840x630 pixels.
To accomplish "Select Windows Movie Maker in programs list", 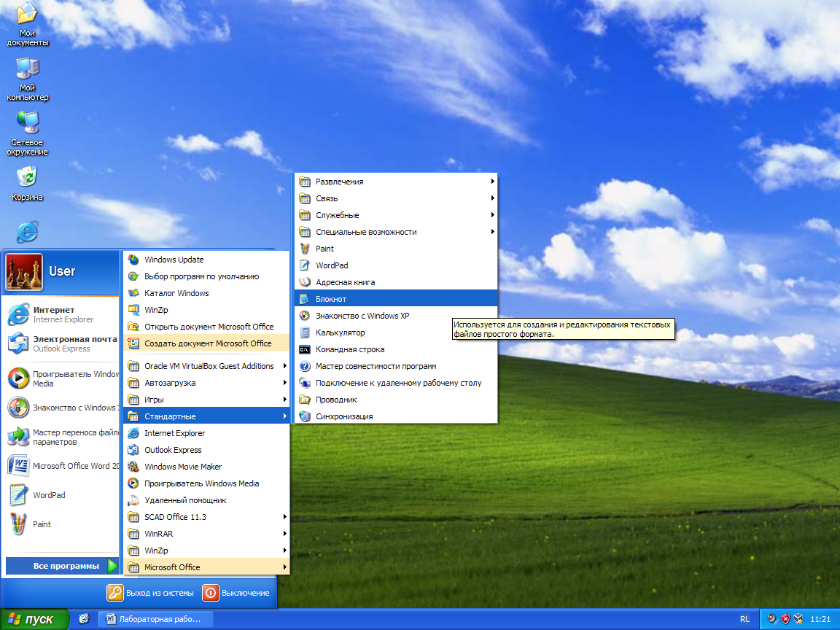I will pyautogui.click(x=182, y=467).
